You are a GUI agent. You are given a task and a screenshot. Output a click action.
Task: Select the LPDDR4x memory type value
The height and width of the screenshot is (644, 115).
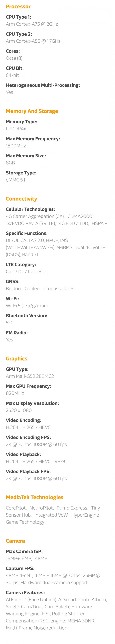point(16,129)
